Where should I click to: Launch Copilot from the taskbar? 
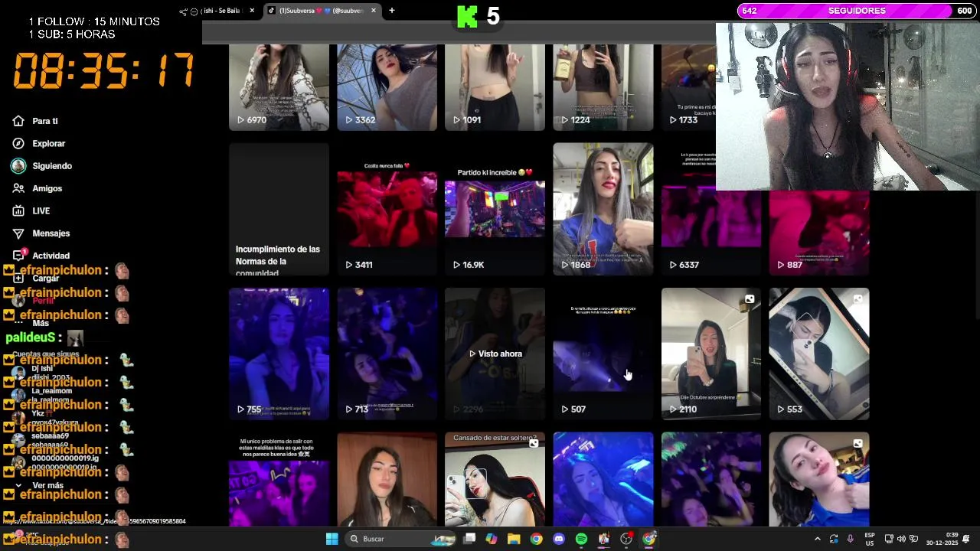tap(492, 539)
